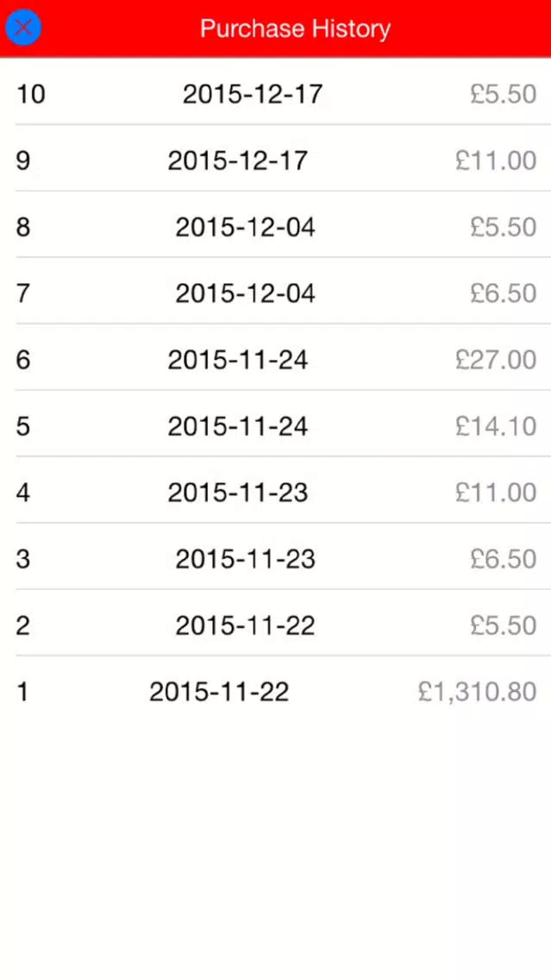Tap the £6.50 amount on purchase 3

tap(503, 559)
